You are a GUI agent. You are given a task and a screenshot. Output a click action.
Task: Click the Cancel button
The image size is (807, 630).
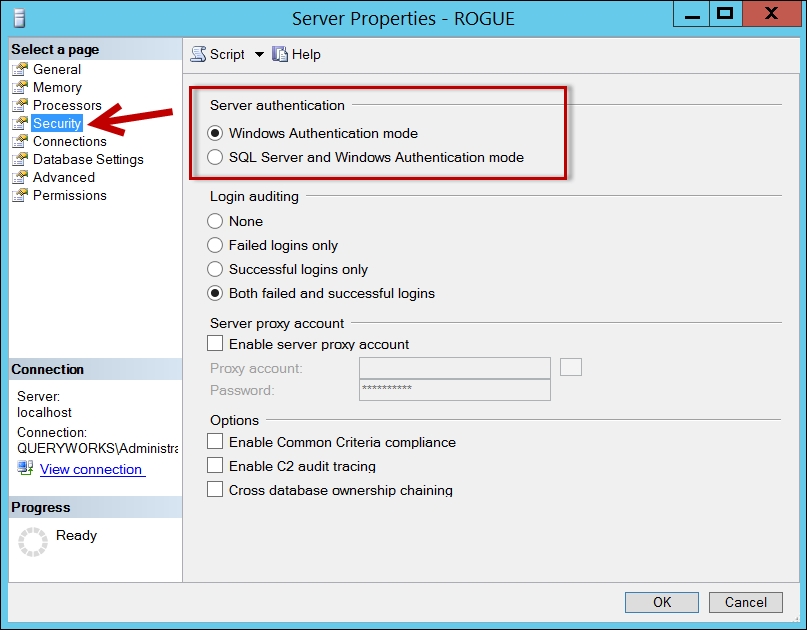pyautogui.click(x=746, y=602)
